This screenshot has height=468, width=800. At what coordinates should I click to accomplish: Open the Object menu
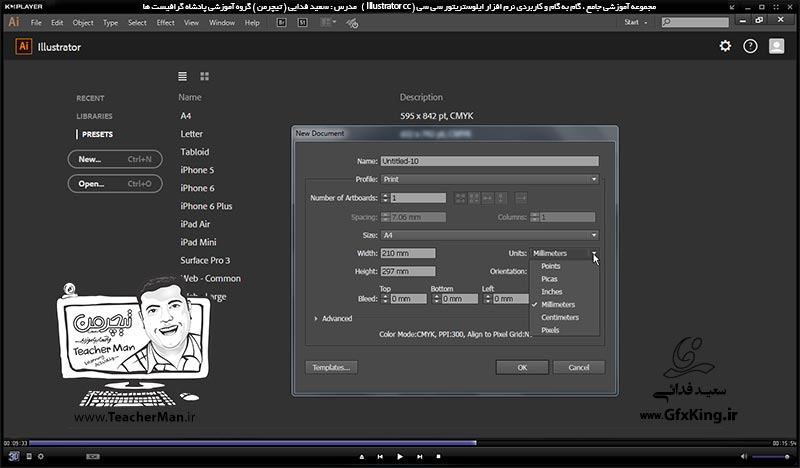[83, 22]
